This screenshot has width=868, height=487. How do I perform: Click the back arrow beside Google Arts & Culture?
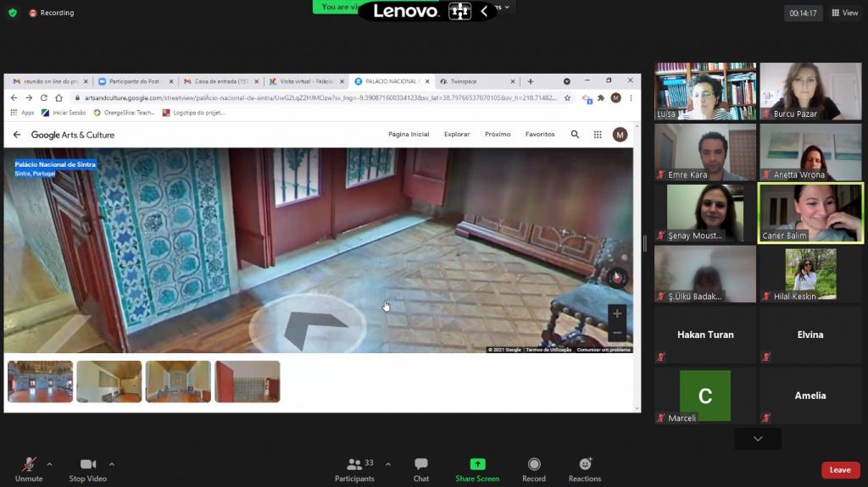(x=17, y=135)
